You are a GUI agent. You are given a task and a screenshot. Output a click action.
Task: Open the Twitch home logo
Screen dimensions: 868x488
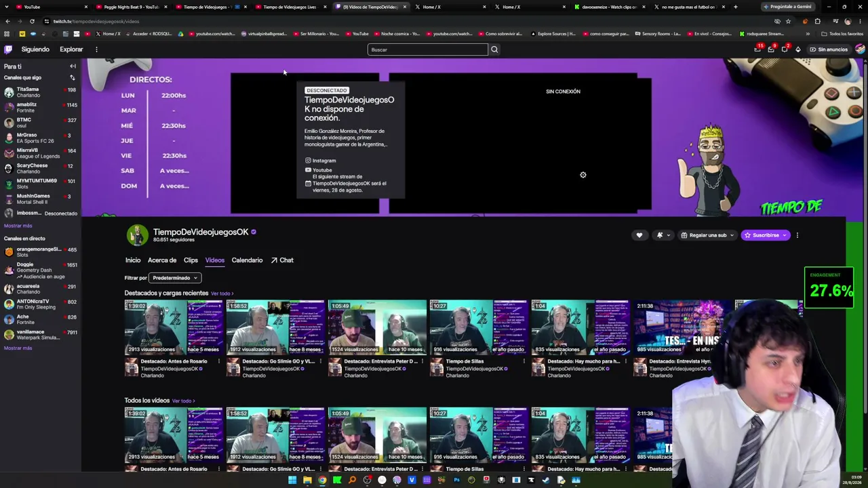[8, 49]
